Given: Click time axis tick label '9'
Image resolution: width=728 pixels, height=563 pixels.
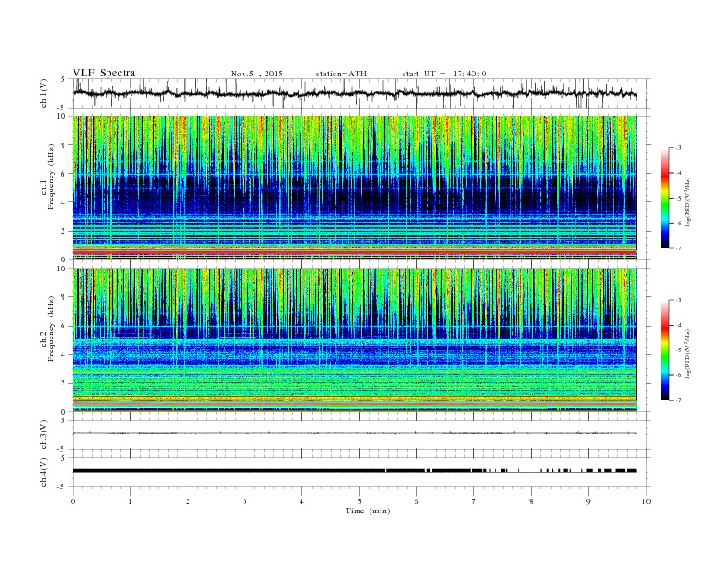Looking at the screenshot, I should click(588, 501).
